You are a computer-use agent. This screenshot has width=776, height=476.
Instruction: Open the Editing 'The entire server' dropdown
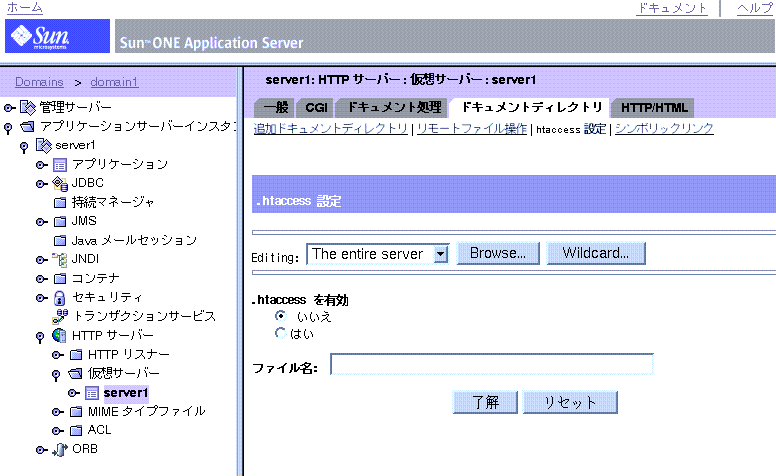pos(378,254)
